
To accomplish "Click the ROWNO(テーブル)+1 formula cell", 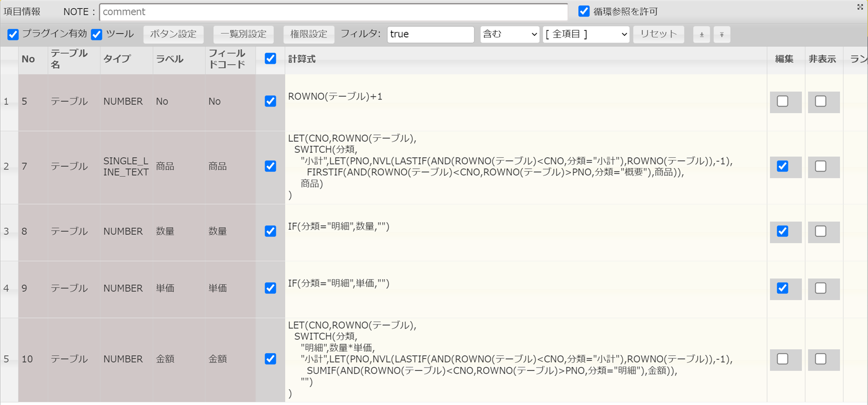I will pyautogui.click(x=526, y=103).
